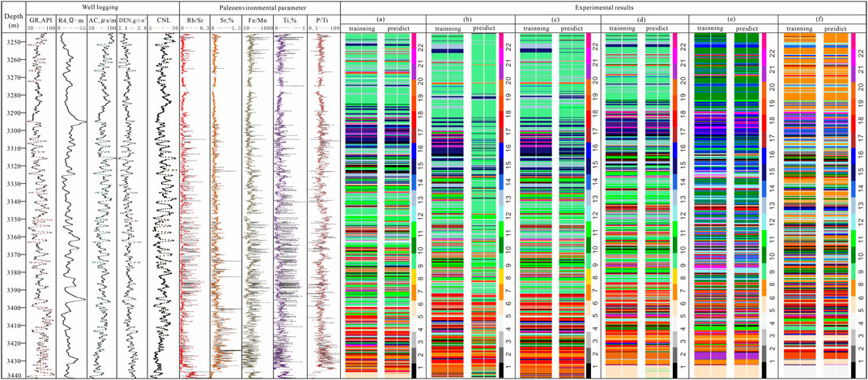Click the 3440 depth tick label
The image size is (868, 380).
tap(12, 376)
